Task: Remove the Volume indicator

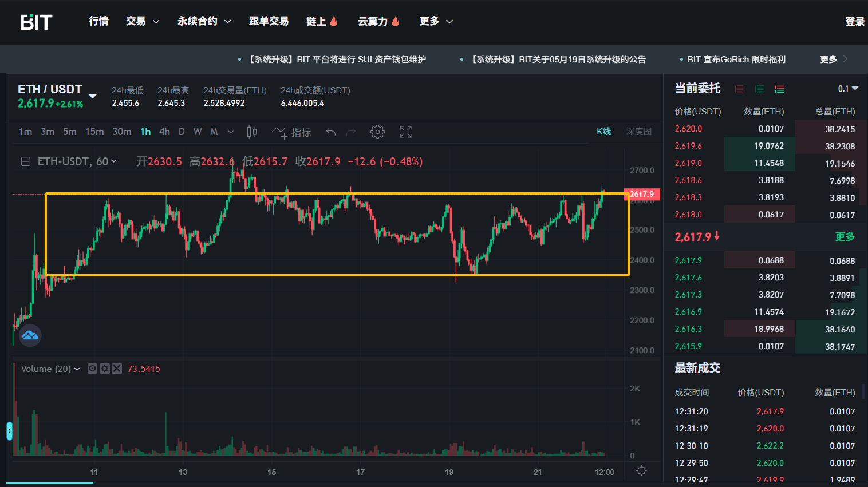Action: coord(117,369)
